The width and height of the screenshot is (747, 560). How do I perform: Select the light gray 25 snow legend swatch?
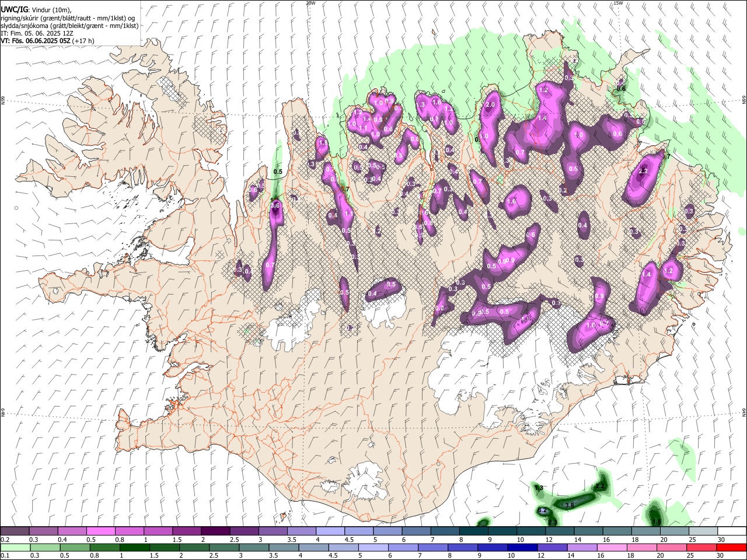point(703,531)
